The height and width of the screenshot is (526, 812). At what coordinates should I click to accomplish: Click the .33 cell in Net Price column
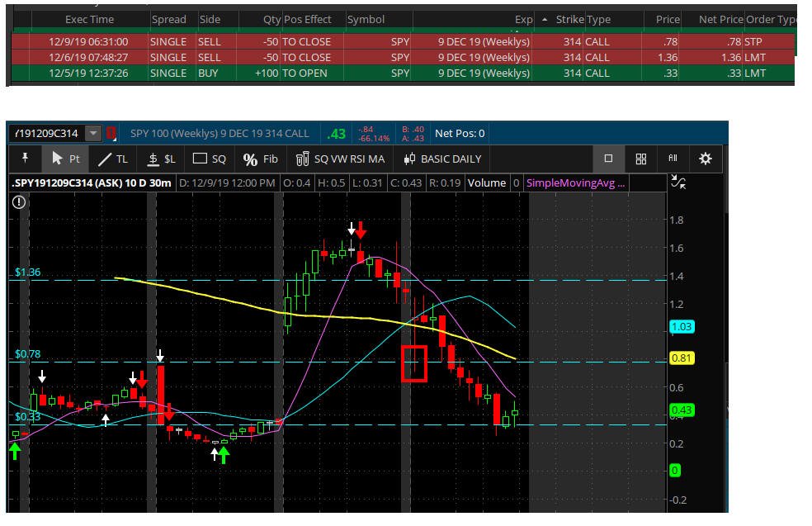(x=734, y=73)
